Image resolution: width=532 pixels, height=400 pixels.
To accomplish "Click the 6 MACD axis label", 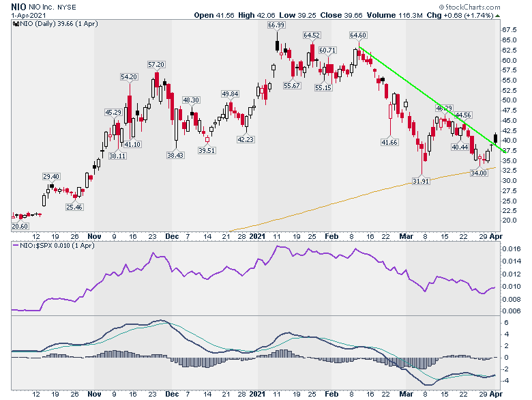I will (x=506, y=323).
